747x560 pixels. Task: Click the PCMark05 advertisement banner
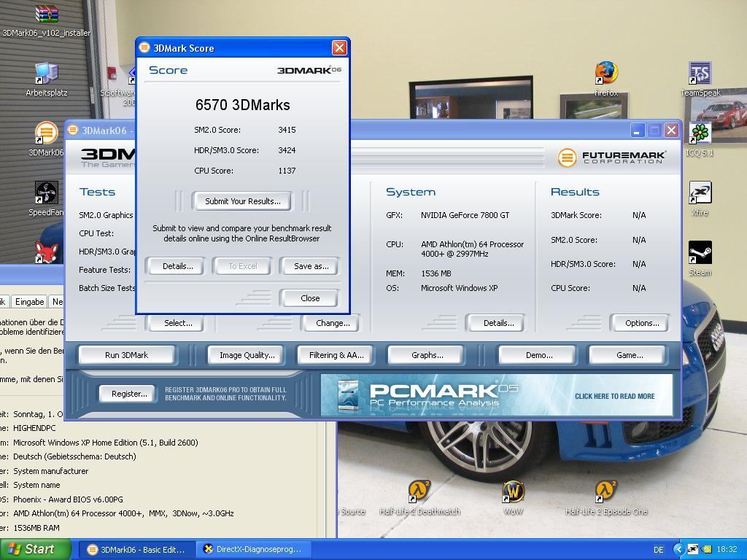(497, 394)
